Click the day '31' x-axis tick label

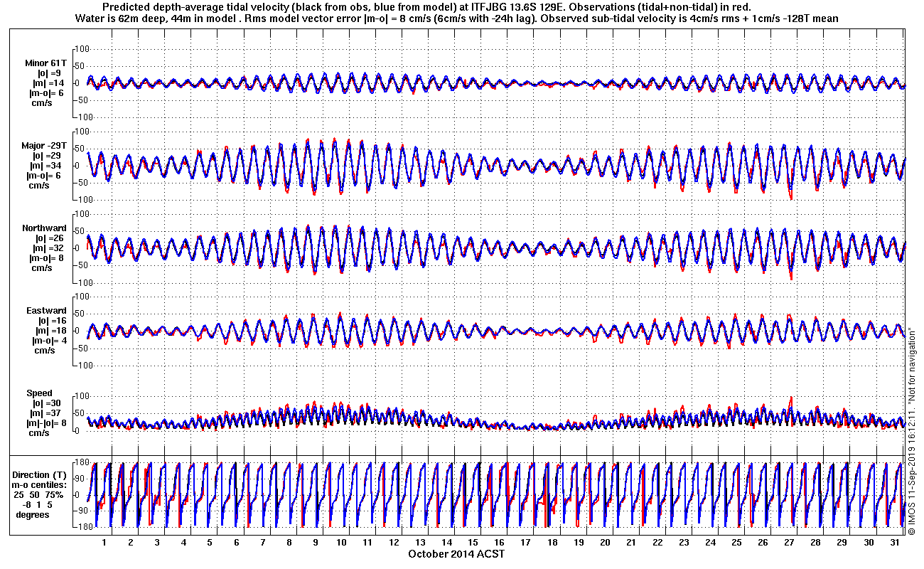pos(896,542)
